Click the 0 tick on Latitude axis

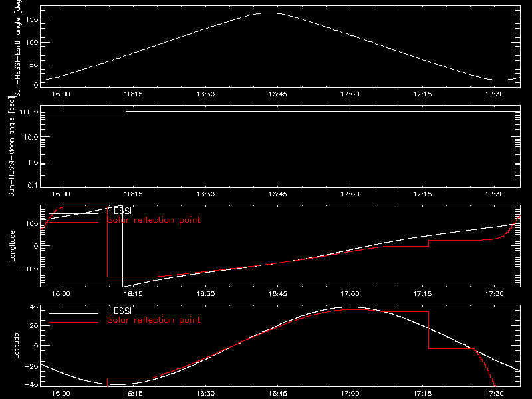pos(37,346)
